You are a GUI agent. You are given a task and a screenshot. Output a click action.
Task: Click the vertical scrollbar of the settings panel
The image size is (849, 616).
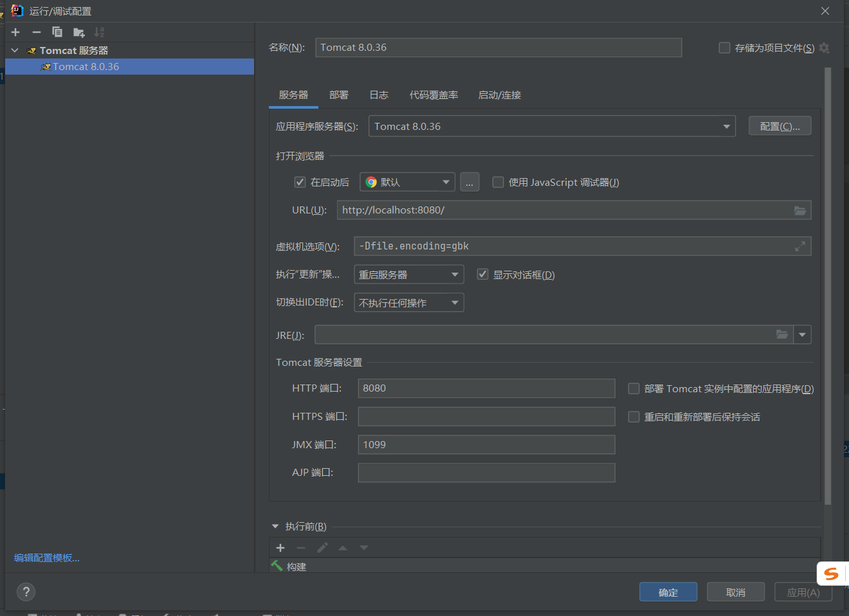coord(828,286)
